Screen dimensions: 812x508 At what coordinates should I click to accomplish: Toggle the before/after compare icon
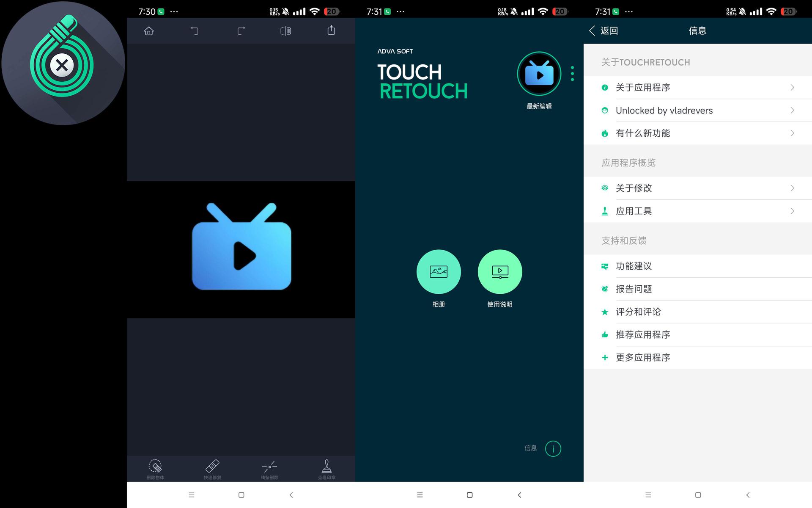coord(286,31)
